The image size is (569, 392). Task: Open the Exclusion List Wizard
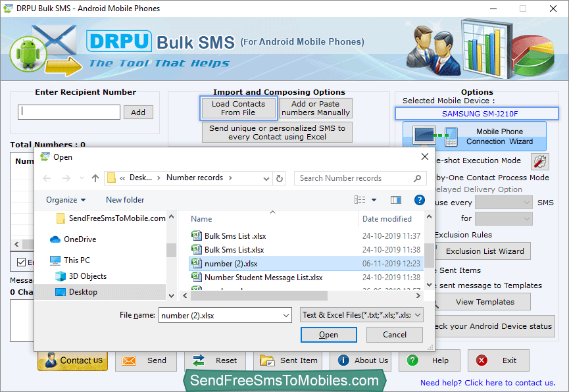484,251
